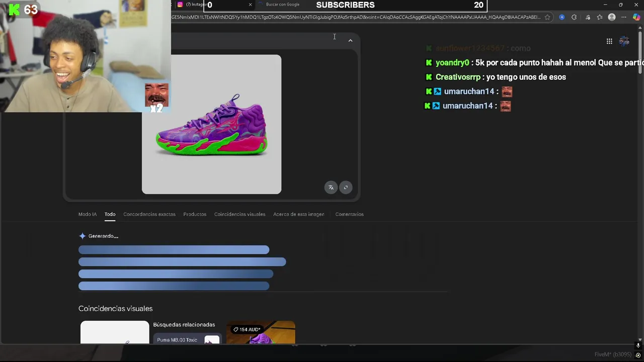This screenshot has height=362, width=644.
Task: Open the 154 AUD product result
Action: tap(261, 332)
